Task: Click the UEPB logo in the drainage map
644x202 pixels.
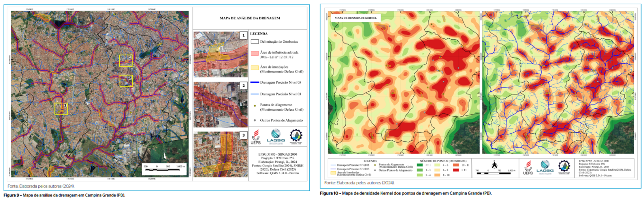Action: coord(255,137)
